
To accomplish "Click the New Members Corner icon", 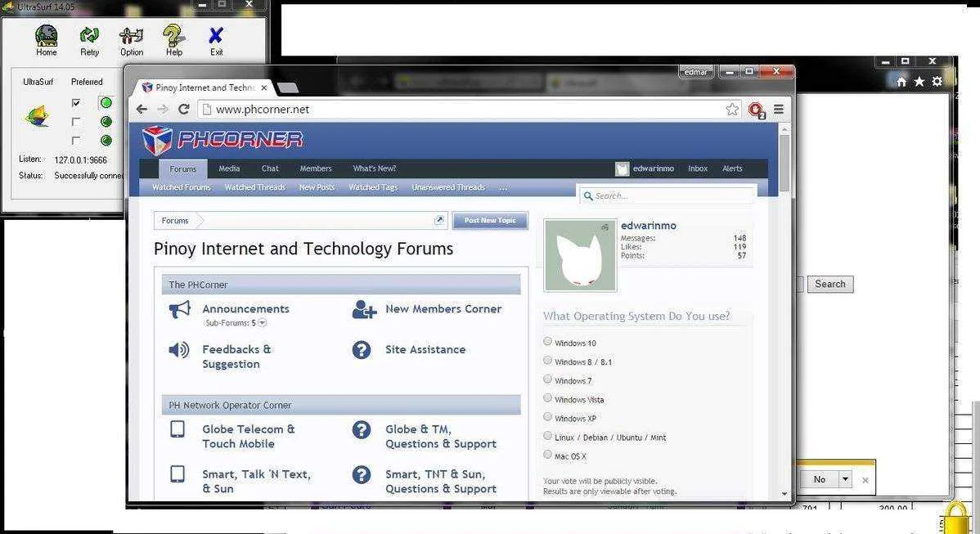I will [x=364, y=309].
